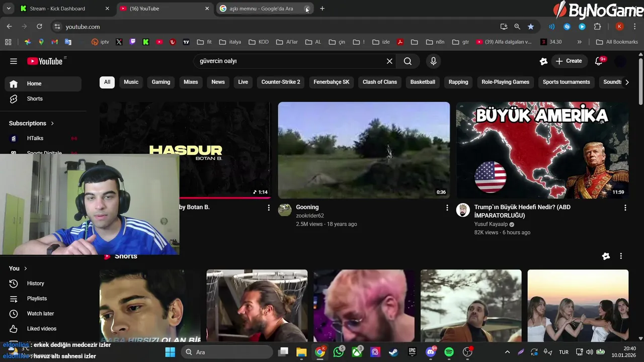Open History in the sidebar

tap(43, 284)
